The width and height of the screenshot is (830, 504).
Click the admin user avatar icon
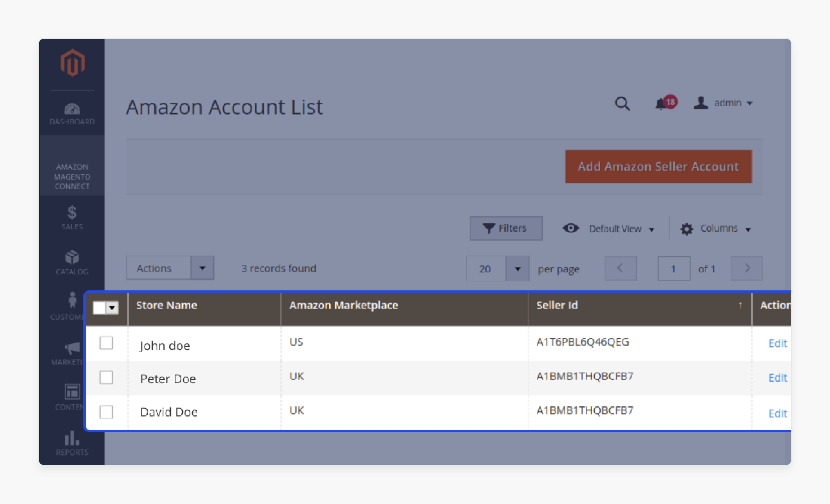[701, 103]
